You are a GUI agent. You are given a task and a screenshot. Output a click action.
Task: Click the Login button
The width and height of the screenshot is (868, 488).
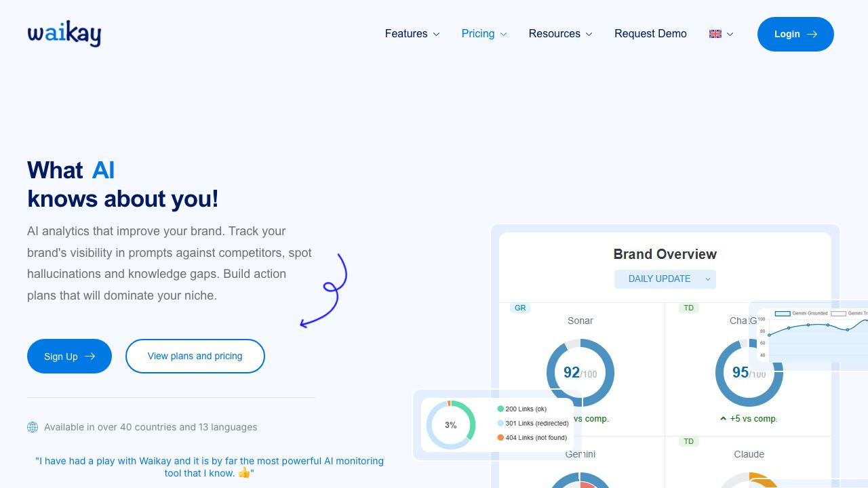795,34
